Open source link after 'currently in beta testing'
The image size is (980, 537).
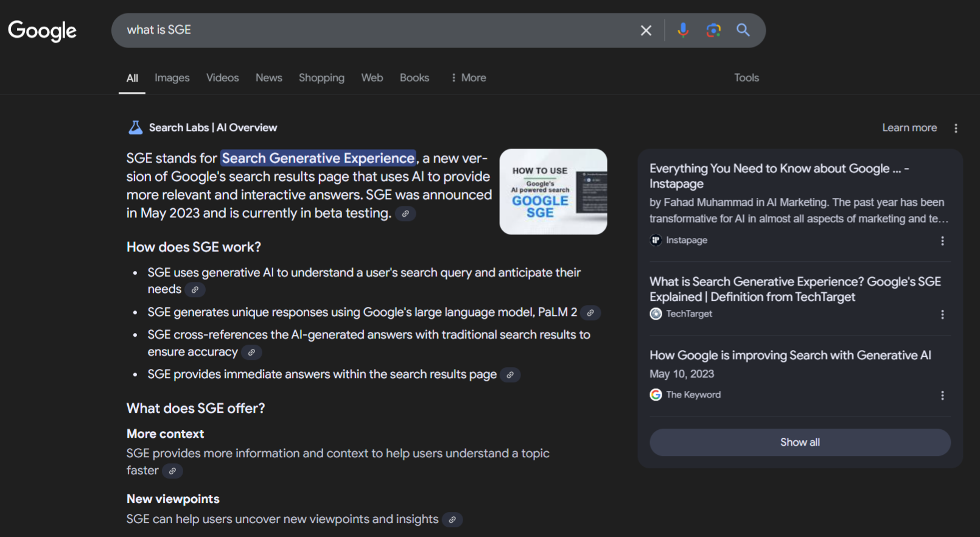[x=405, y=214]
